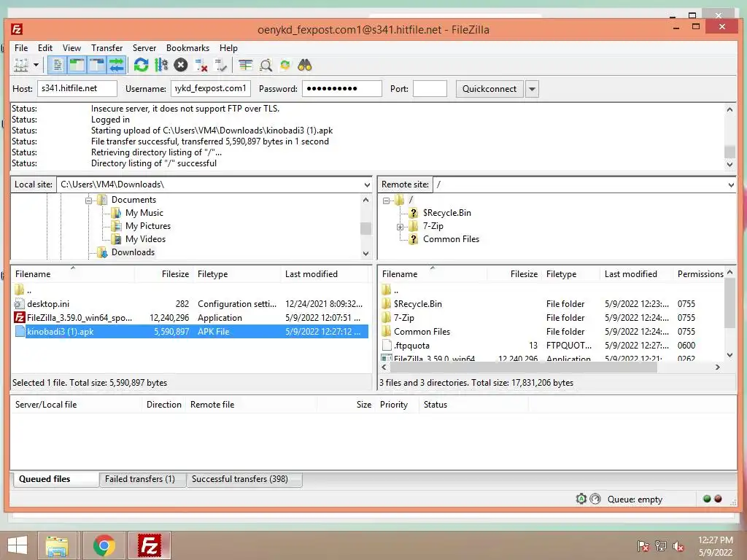Search for files with binoculars icon

[x=305, y=65]
